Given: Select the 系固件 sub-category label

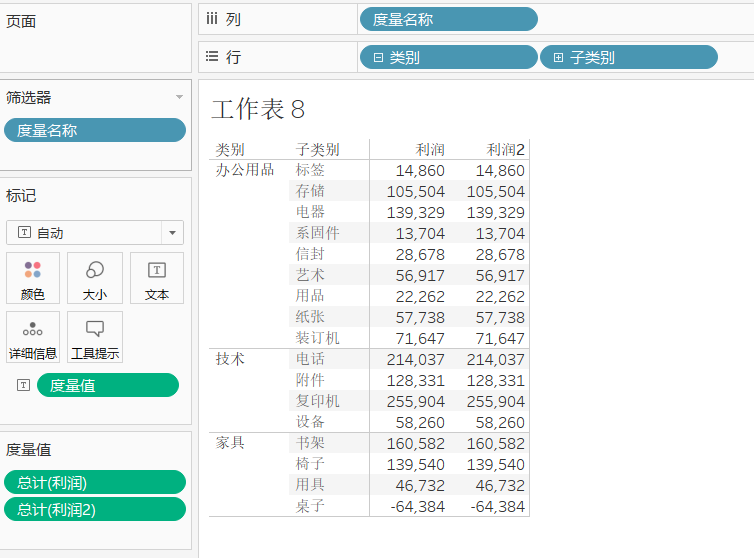Looking at the screenshot, I should pos(317,233).
